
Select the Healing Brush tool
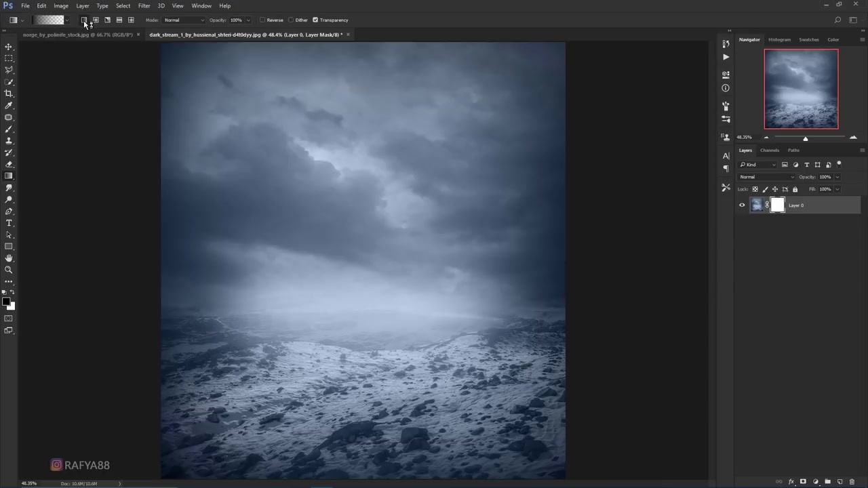[x=9, y=117]
